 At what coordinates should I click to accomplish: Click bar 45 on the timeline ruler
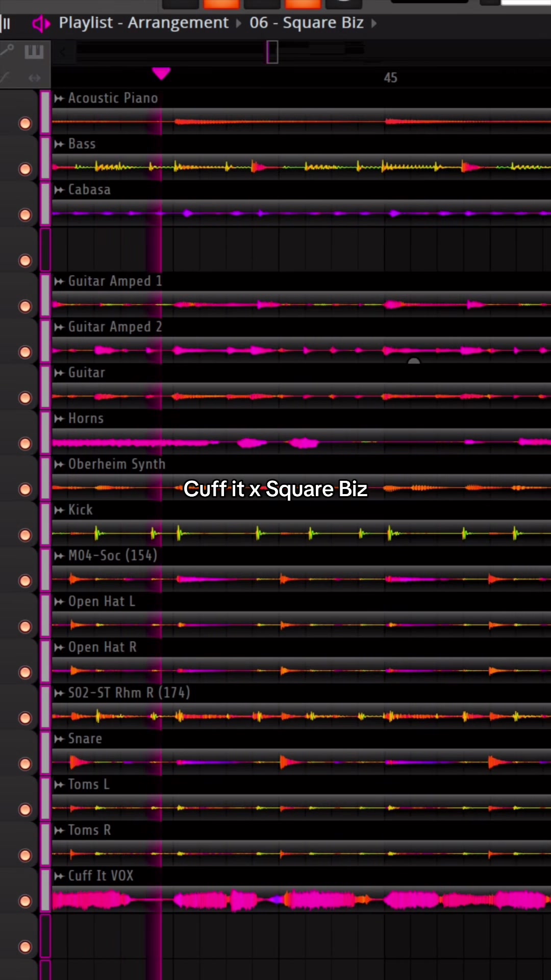click(x=390, y=78)
